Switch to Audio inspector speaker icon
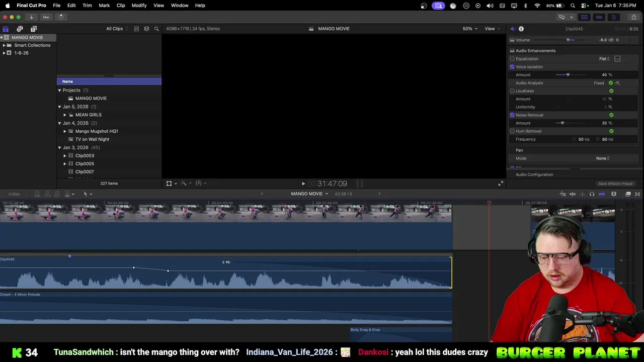This screenshot has height=362, width=644. click(x=512, y=29)
